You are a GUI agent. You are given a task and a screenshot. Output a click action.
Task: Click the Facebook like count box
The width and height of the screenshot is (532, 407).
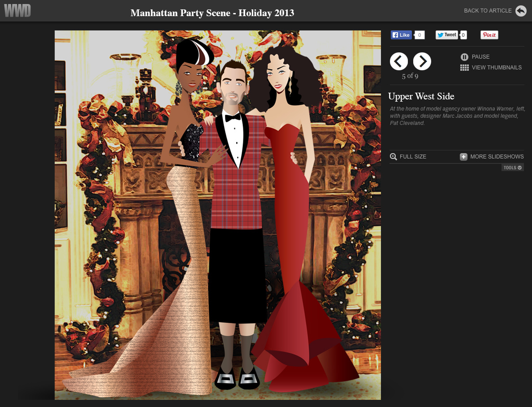pyautogui.click(x=420, y=35)
